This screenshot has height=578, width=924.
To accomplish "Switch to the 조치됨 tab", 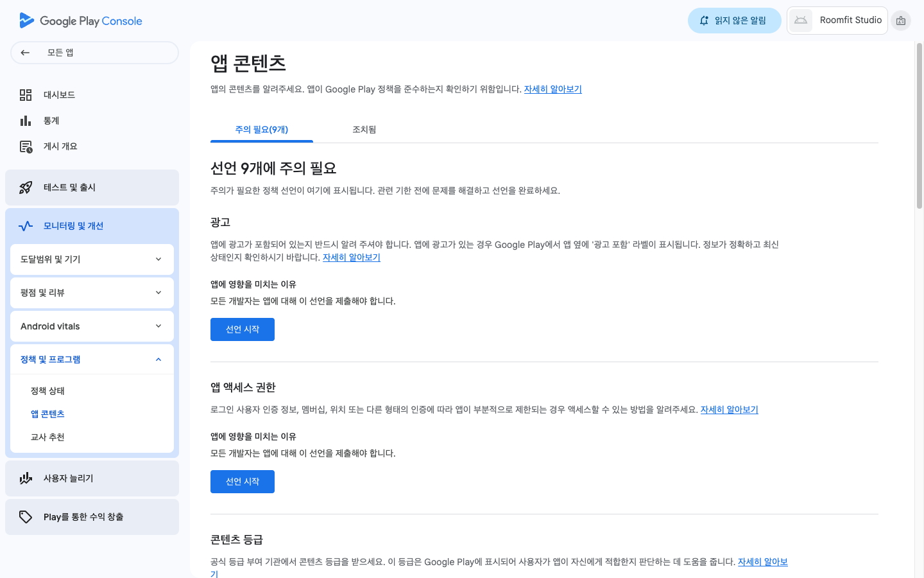I will (x=364, y=130).
